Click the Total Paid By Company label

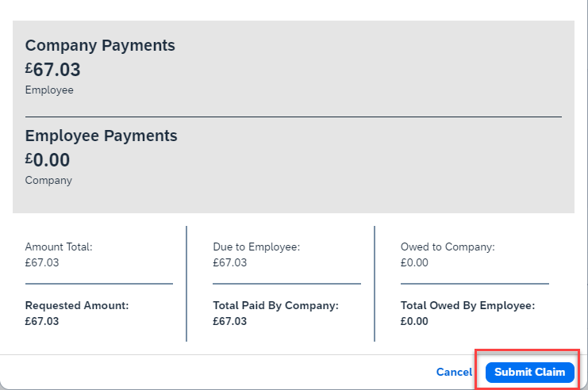pos(275,305)
